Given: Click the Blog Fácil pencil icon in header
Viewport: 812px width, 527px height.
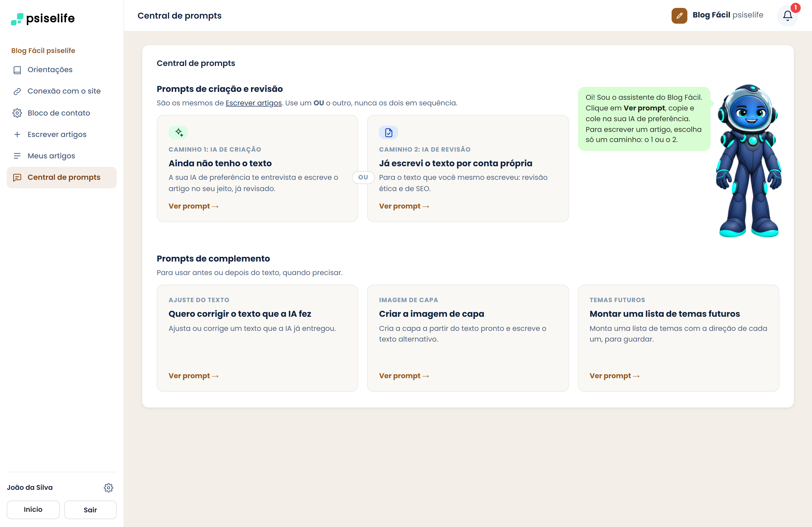Looking at the screenshot, I should point(679,15).
